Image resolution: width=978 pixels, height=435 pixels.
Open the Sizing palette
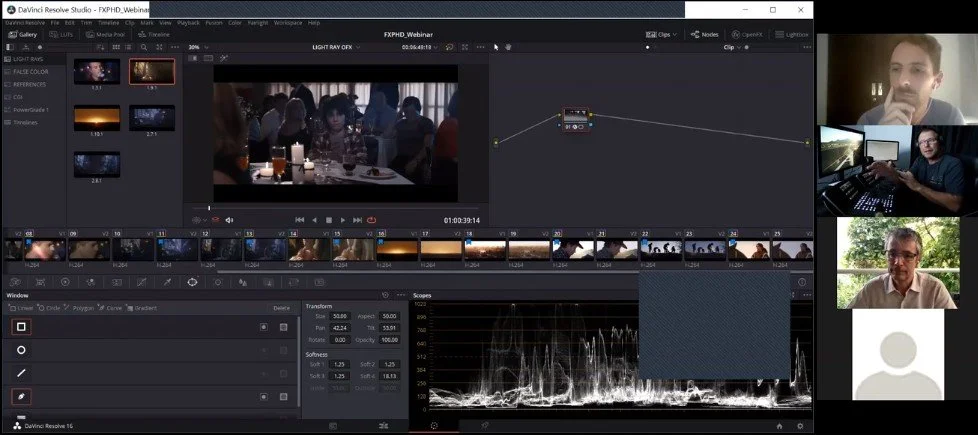point(294,282)
